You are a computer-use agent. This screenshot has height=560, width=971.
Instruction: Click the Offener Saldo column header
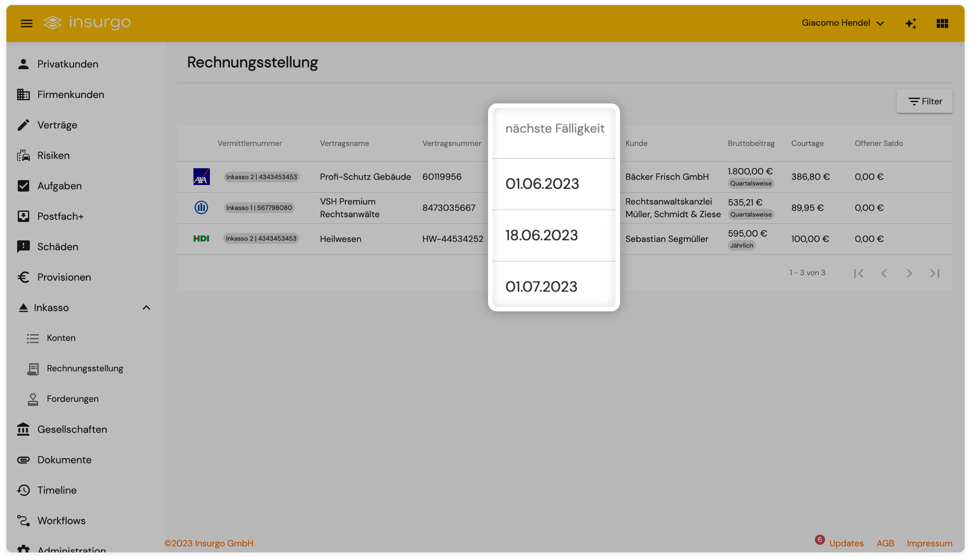(x=878, y=143)
